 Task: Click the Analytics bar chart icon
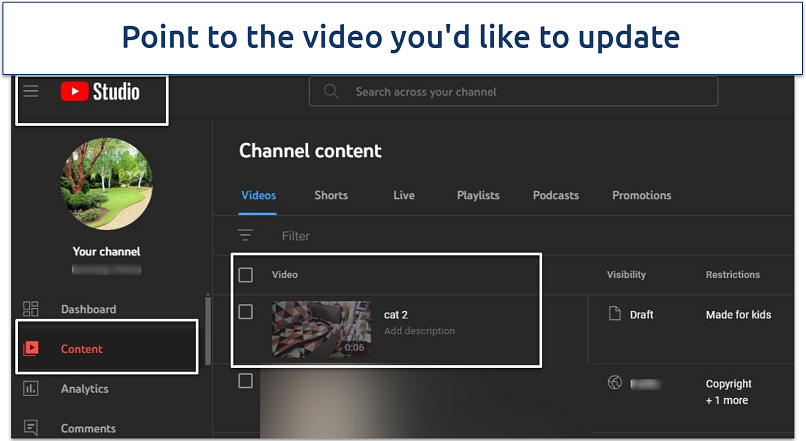pyautogui.click(x=31, y=389)
